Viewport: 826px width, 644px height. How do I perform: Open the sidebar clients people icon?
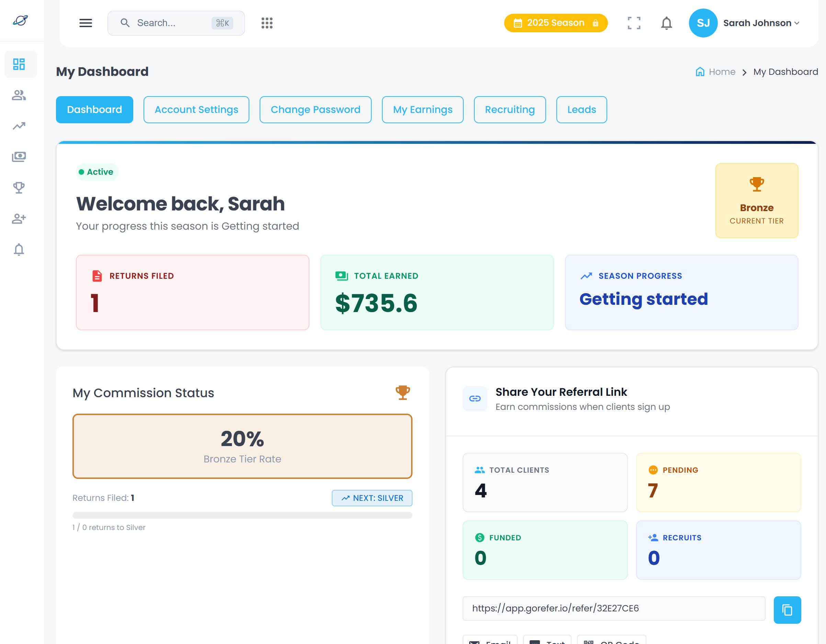19,95
